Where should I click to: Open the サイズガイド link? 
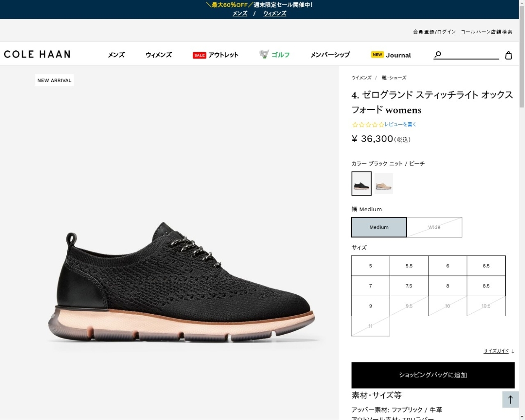[496, 351]
